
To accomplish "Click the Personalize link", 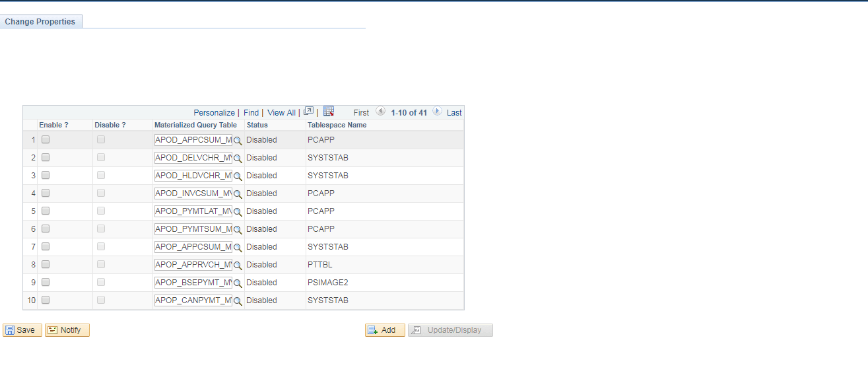I will (214, 113).
